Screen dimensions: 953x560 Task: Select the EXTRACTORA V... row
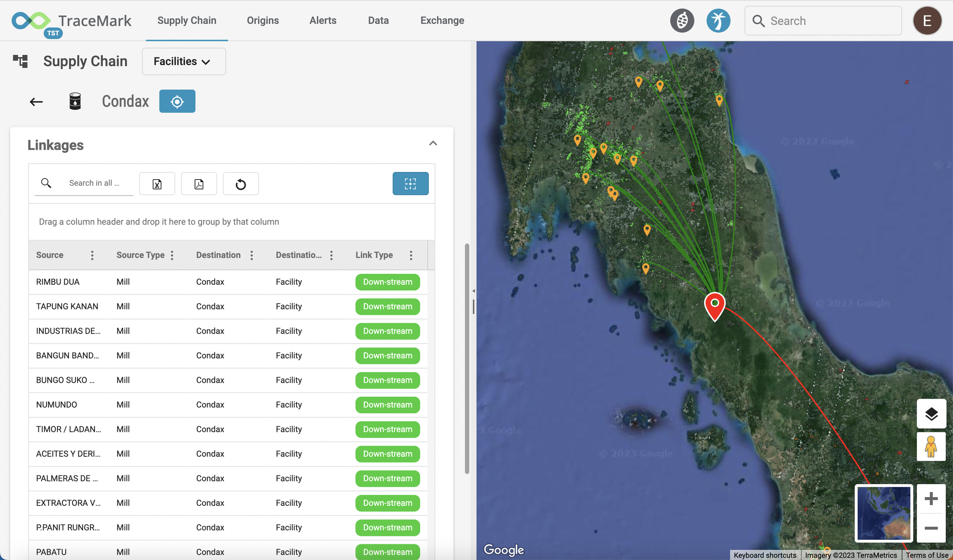tap(228, 503)
